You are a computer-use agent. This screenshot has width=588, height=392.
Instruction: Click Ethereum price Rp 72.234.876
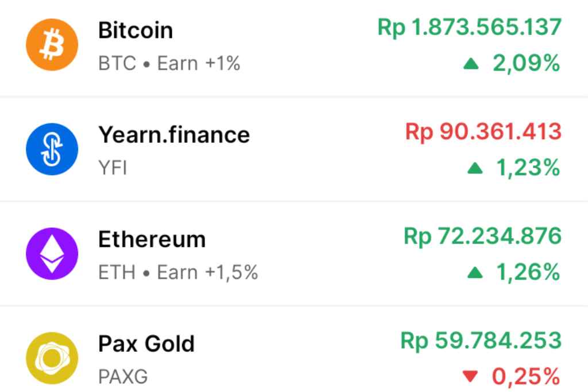click(482, 236)
